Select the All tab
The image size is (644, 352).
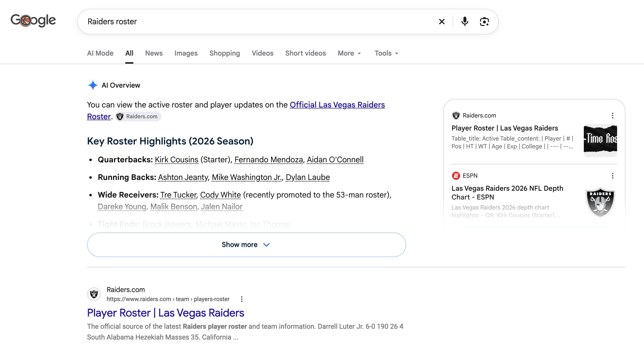pos(129,53)
